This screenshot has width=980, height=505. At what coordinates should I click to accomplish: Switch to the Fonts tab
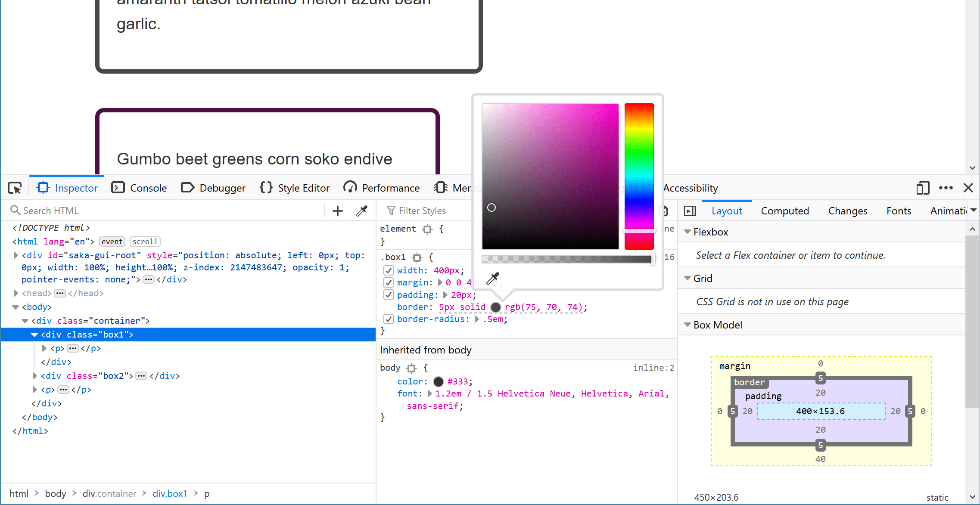point(898,211)
